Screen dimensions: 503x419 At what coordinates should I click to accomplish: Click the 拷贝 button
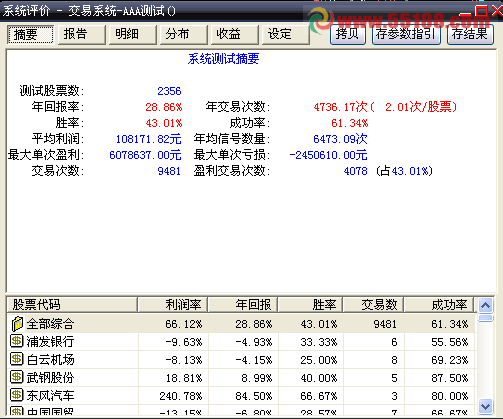point(348,34)
